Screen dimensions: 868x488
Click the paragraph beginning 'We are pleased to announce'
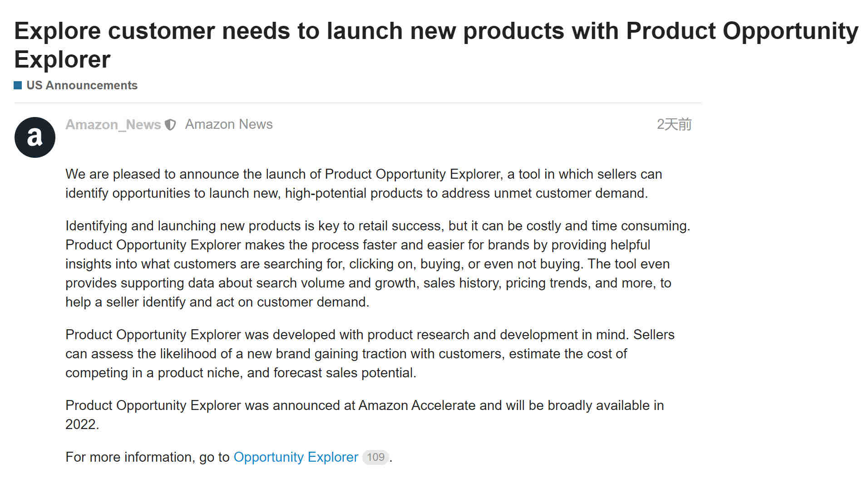point(364,184)
